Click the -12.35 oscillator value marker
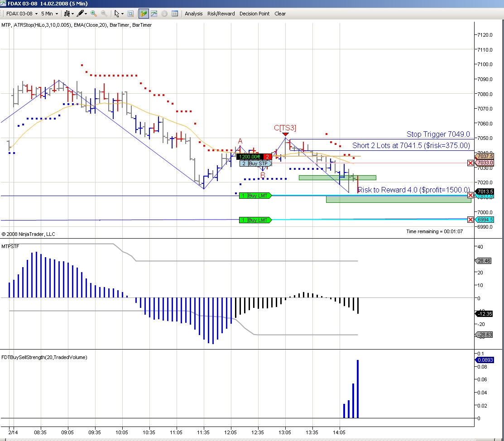 (484, 314)
